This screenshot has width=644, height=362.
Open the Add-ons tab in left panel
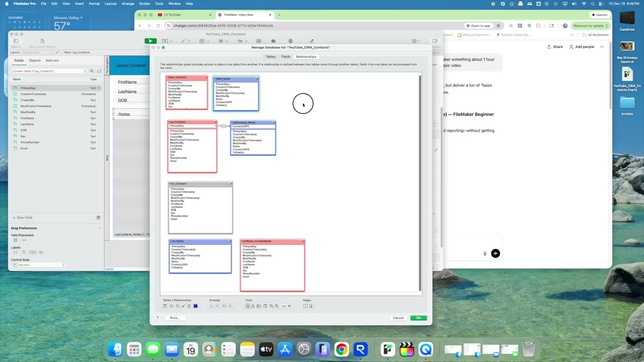[52, 60]
